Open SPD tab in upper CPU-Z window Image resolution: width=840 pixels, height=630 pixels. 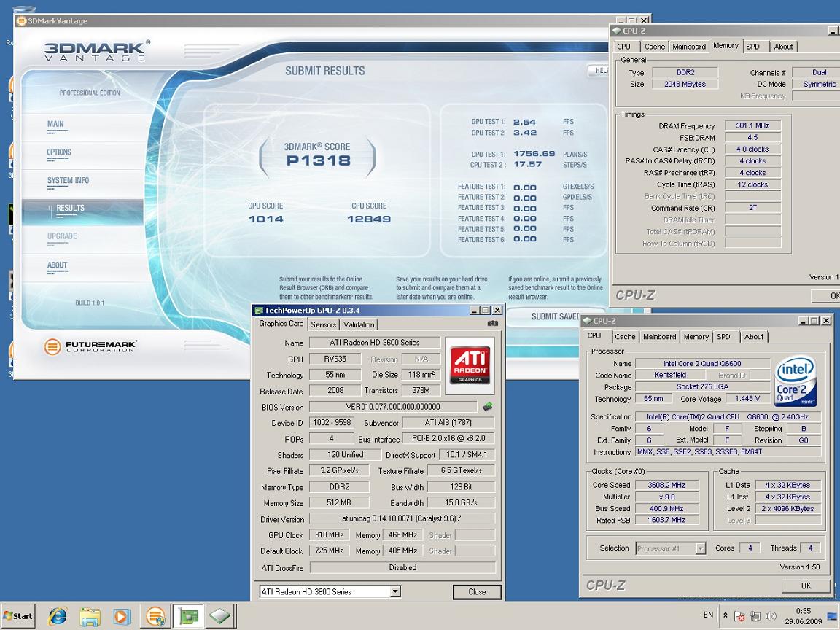[752, 47]
